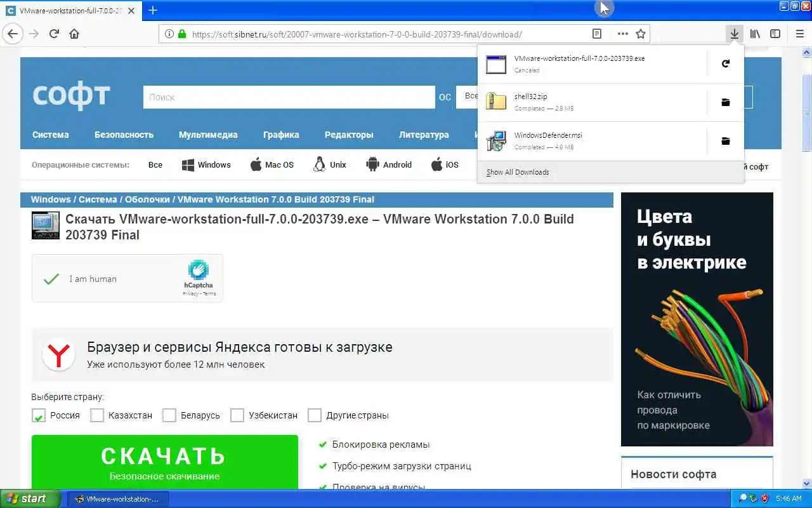Viewport: 812px width, 508px height.
Task: Follow the Оболочки breadcrumb link
Action: click(147, 199)
